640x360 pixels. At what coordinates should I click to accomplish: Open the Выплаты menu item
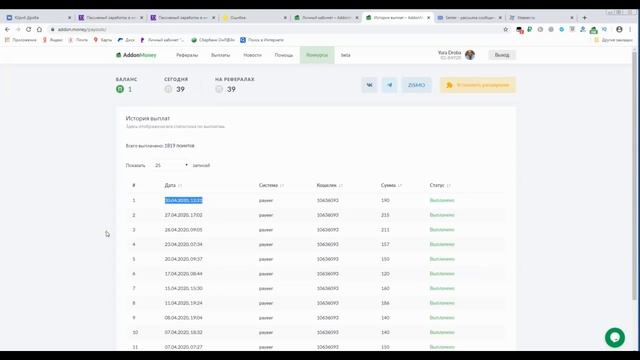point(220,55)
